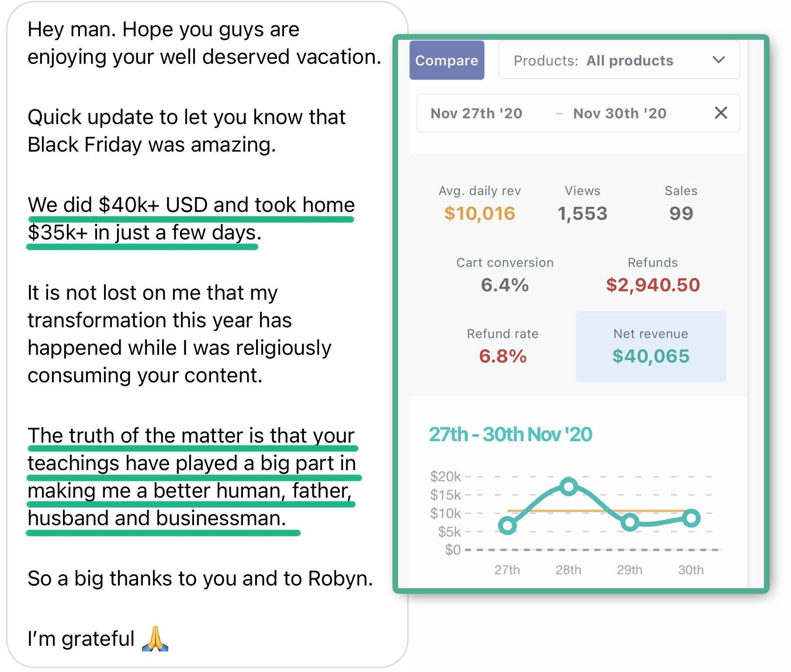Click the orange average line on the chart

[538, 510]
